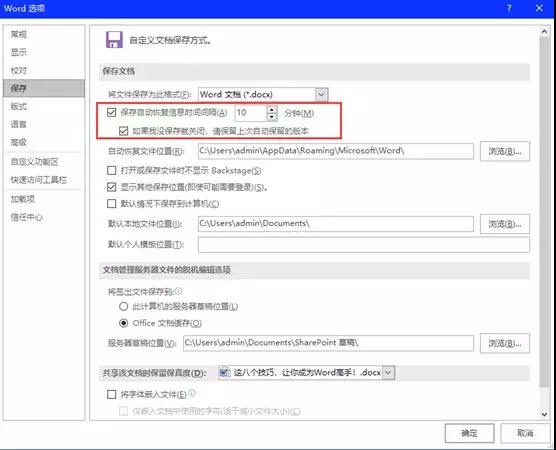
Task: Select 此计算机的服务器草稿位置 radio button
Action: point(123,306)
